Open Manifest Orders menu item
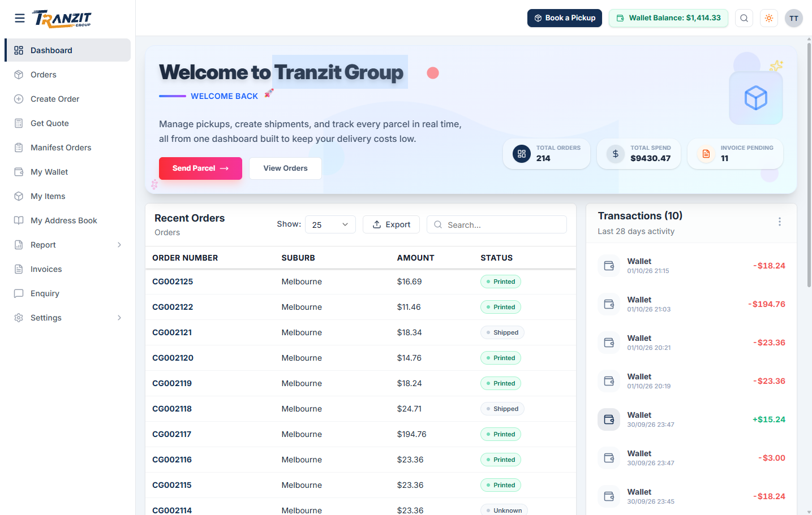812x515 pixels. coord(68,148)
